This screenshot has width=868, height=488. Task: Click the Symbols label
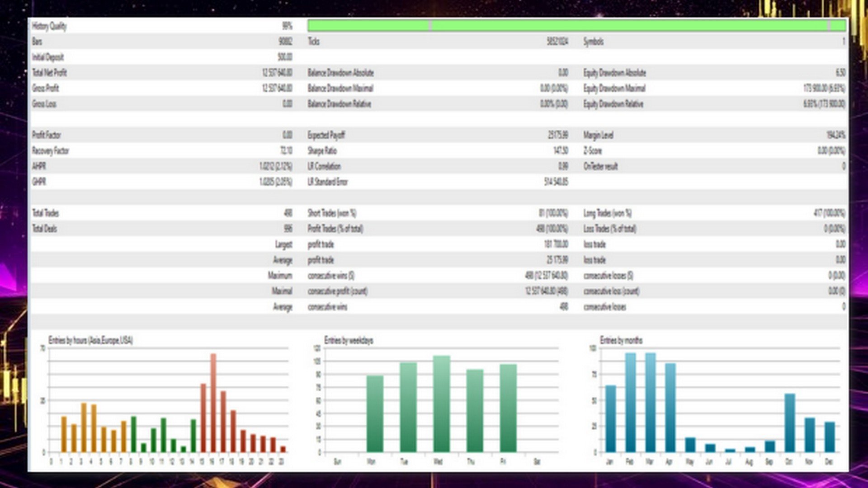click(x=594, y=42)
